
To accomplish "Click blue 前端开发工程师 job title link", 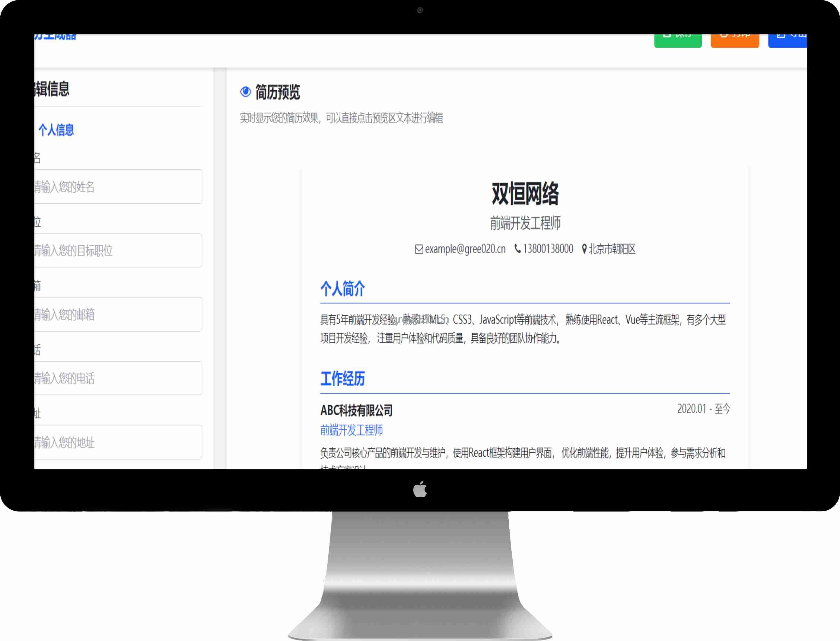I will (x=351, y=430).
